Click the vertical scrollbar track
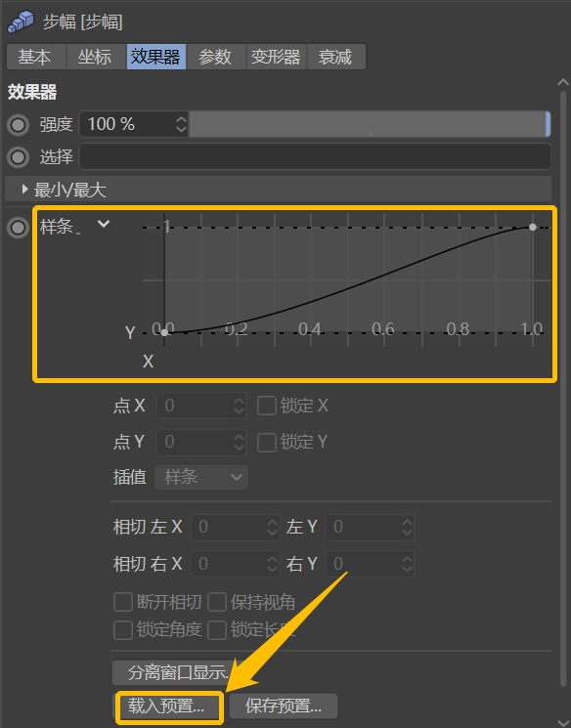 click(x=563, y=390)
